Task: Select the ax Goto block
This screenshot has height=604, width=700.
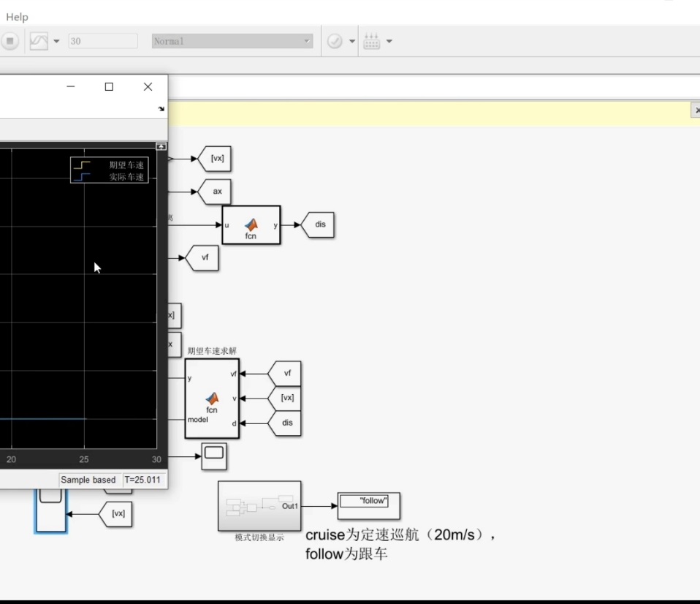Action: click(x=215, y=192)
